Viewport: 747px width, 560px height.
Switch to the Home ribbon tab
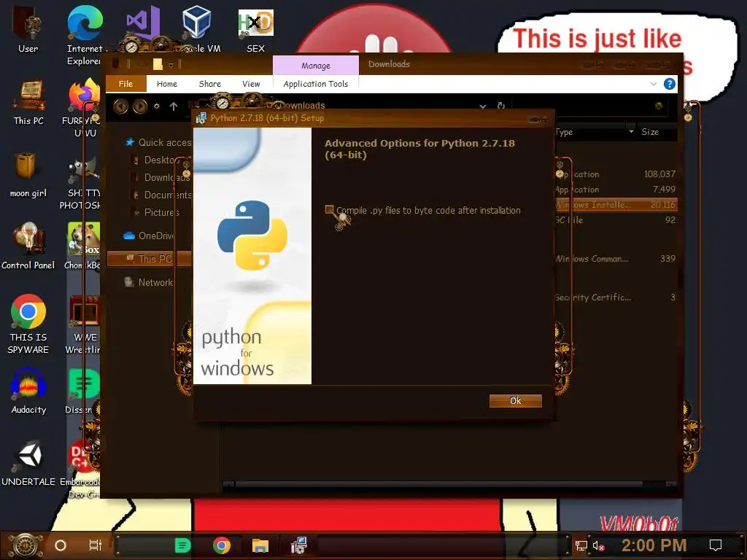(167, 84)
